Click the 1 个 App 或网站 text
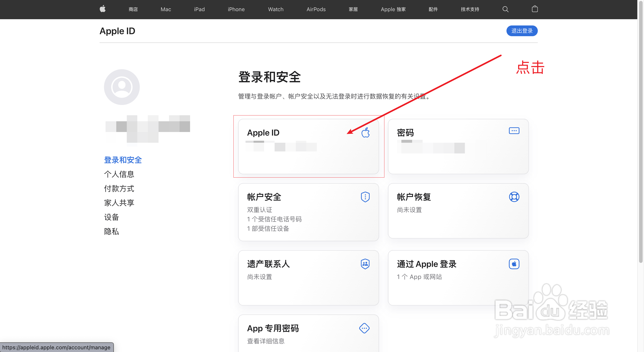Screen dimensions: 644x352 (x=419, y=277)
